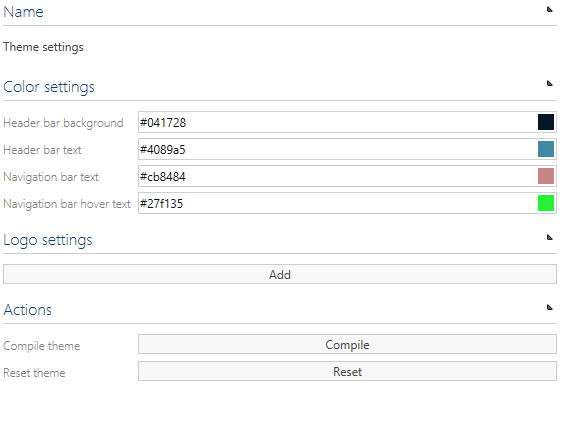Click the Compile button
This screenshot has width=562, height=425.
[347, 344]
